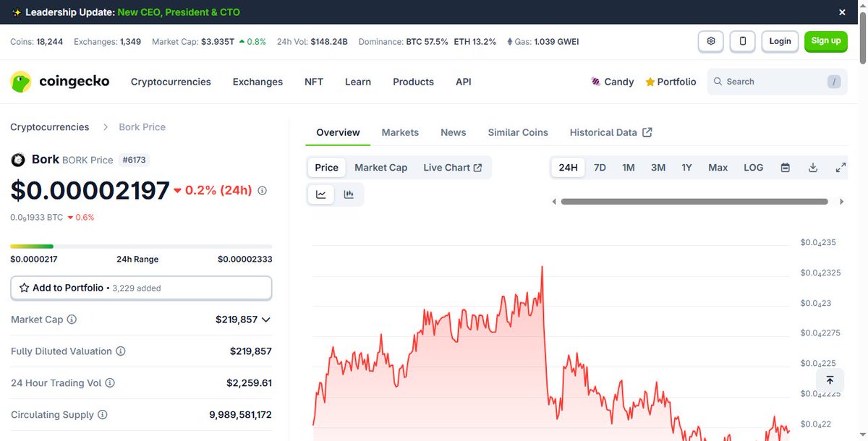
Task: Open the API menu
Action: [464, 82]
